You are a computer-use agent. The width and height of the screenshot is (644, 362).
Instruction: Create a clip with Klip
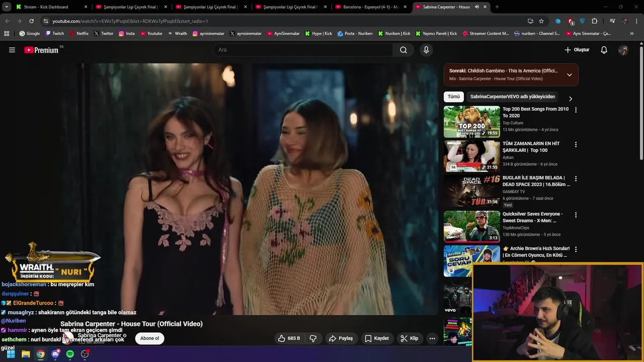410,338
